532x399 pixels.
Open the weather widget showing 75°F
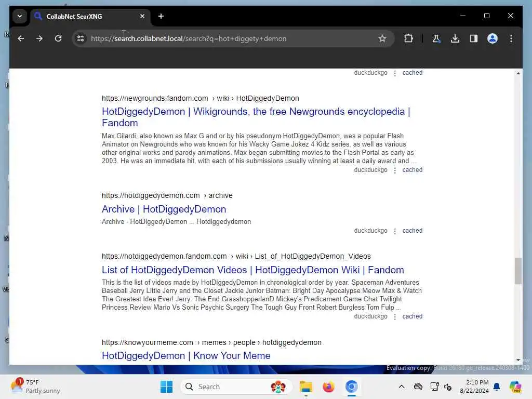coord(35,387)
